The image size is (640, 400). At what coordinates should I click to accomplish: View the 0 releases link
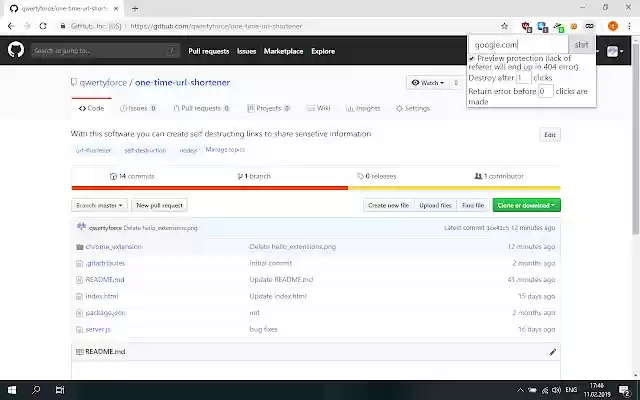[376, 176]
